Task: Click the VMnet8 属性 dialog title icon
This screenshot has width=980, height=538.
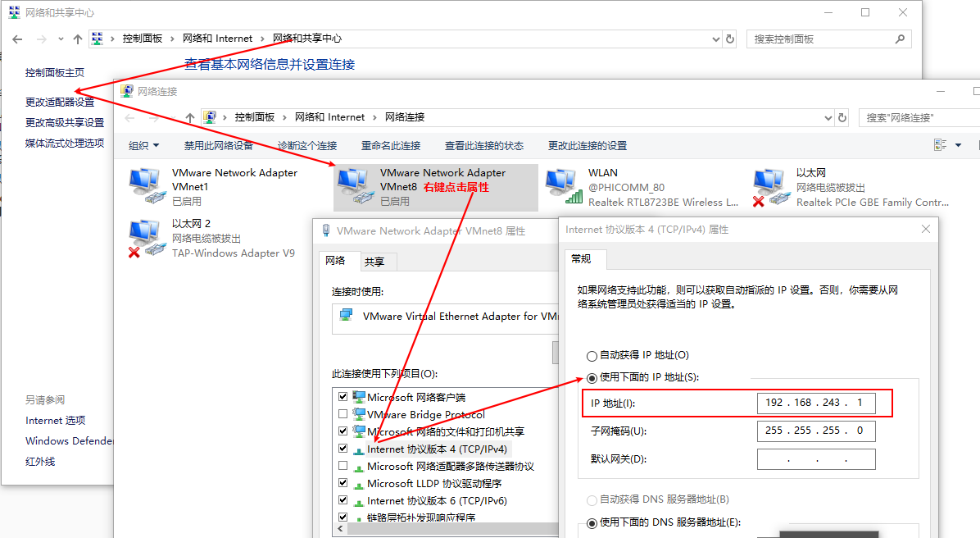Action: tap(325, 230)
